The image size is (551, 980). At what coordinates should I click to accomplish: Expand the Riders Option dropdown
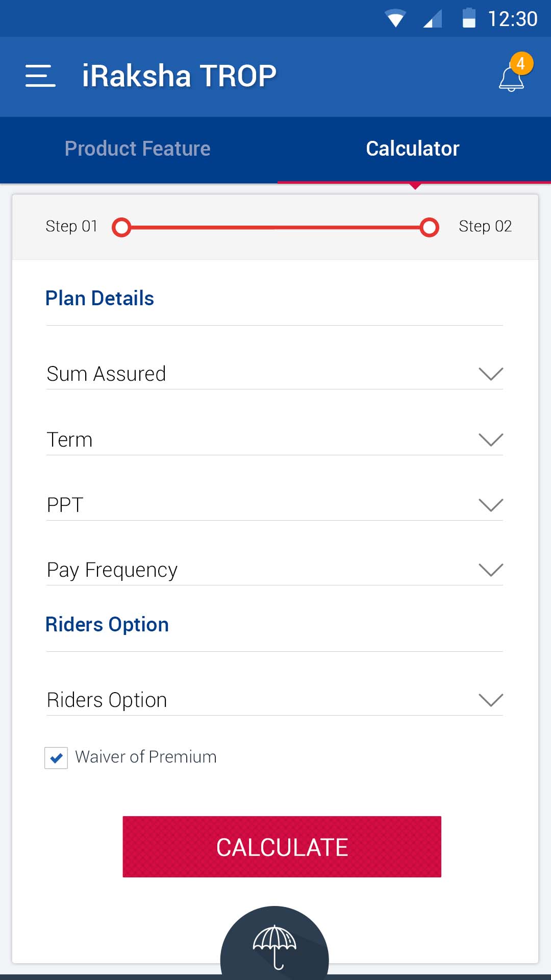pyautogui.click(x=491, y=700)
